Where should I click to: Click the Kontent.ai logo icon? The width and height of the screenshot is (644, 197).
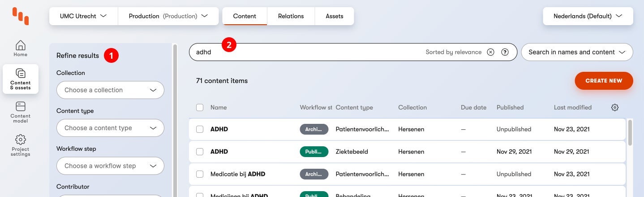[x=21, y=16]
